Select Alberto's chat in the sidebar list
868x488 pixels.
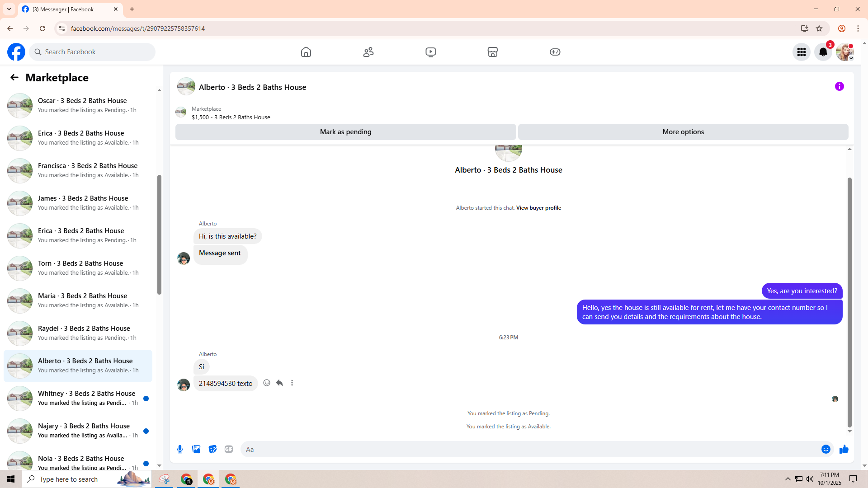(78, 366)
